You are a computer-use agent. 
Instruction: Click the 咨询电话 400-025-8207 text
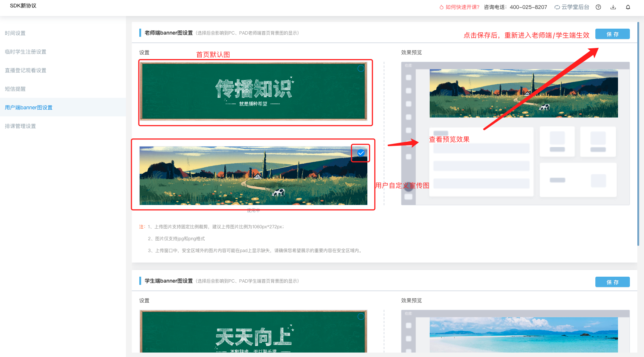(515, 7)
